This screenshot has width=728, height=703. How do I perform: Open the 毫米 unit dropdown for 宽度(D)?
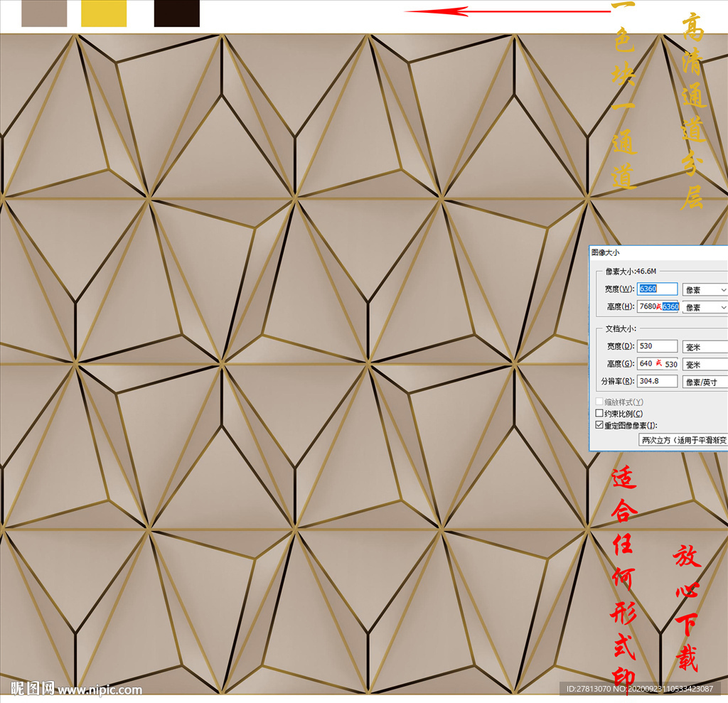click(705, 347)
